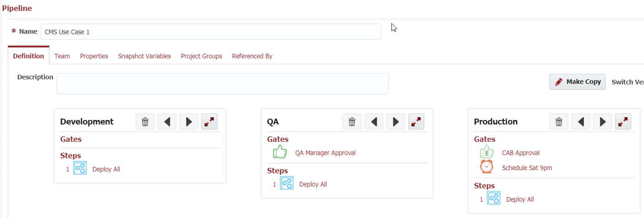Click the pipeline Name input field
The height and width of the screenshot is (218, 644).
pyautogui.click(x=211, y=32)
